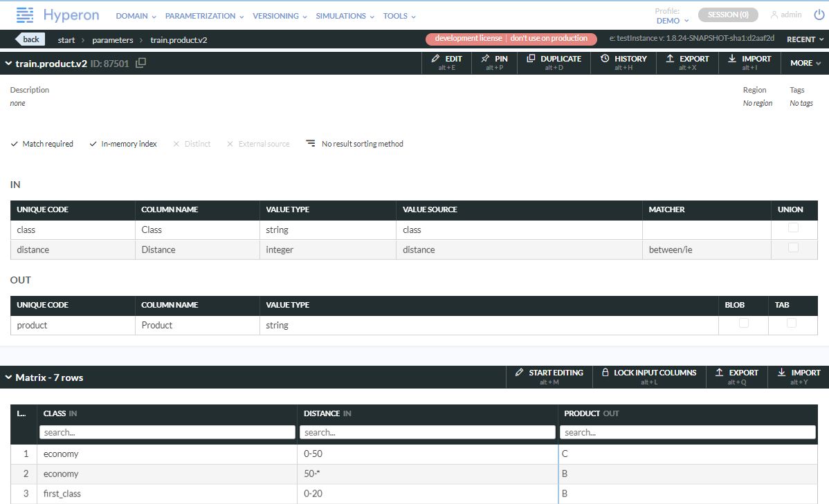The width and height of the screenshot is (829, 504).
Task: Go to parameters breadcrumb link
Action: pos(112,40)
